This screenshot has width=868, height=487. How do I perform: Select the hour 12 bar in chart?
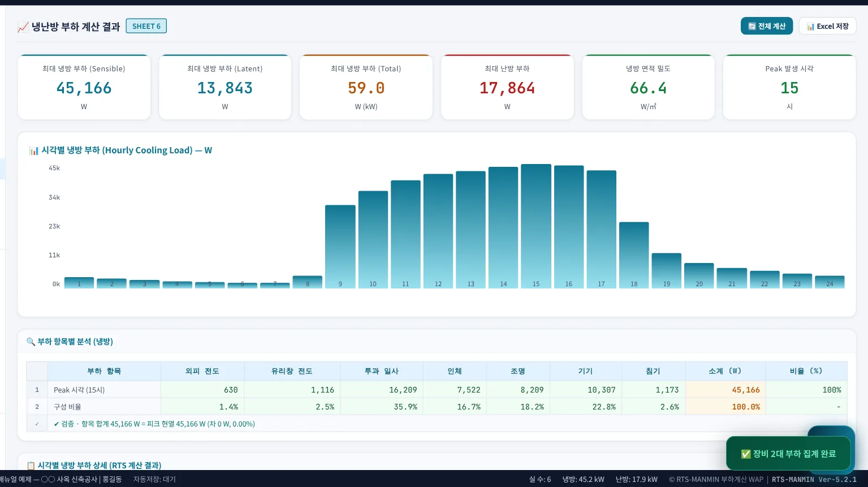[438, 231]
